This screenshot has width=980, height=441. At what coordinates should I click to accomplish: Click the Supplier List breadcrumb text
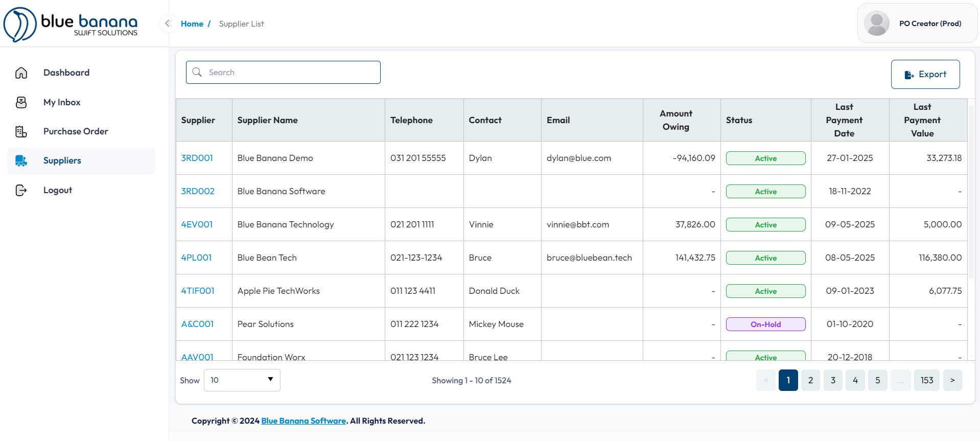pos(242,24)
